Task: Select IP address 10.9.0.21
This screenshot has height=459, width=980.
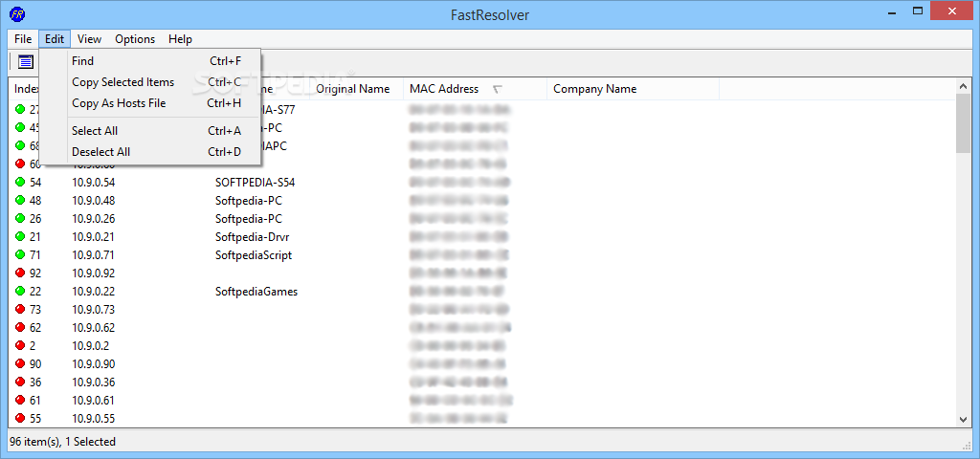Action: click(x=94, y=237)
